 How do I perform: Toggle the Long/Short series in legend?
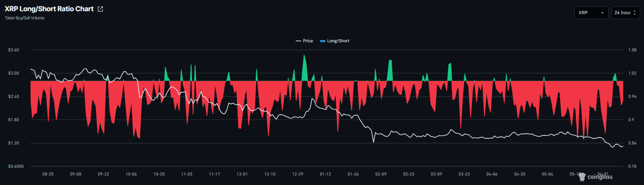pos(334,41)
